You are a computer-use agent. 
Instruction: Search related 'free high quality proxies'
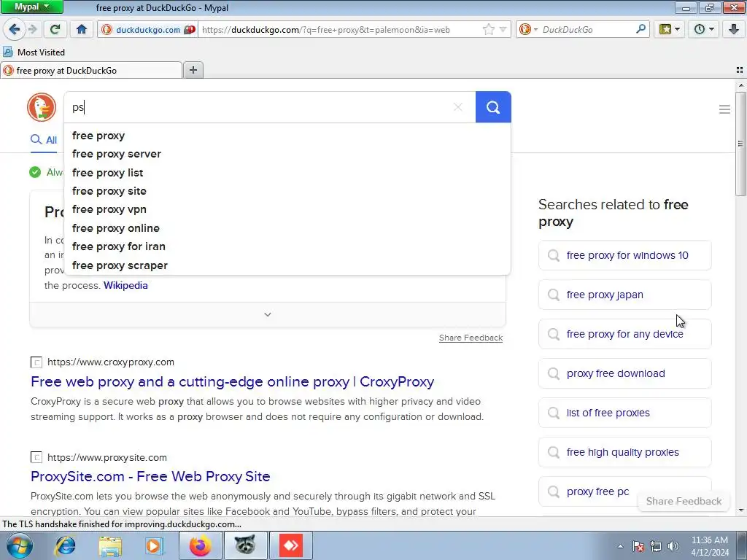coord(625,452)
